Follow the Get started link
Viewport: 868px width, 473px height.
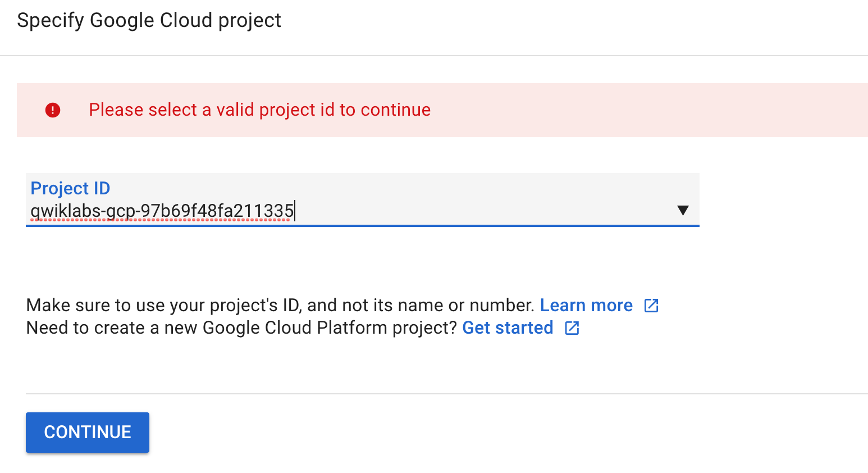click(x=508, y=328)
